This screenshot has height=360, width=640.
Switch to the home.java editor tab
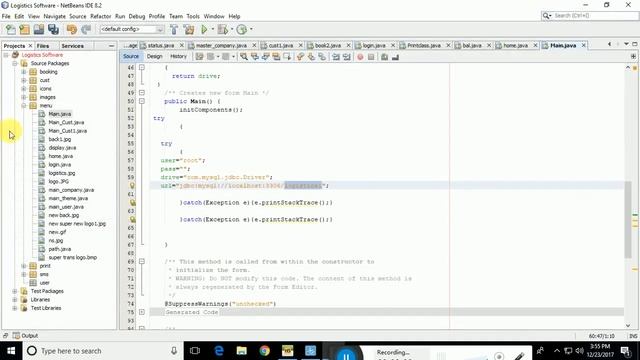[515, 45]
